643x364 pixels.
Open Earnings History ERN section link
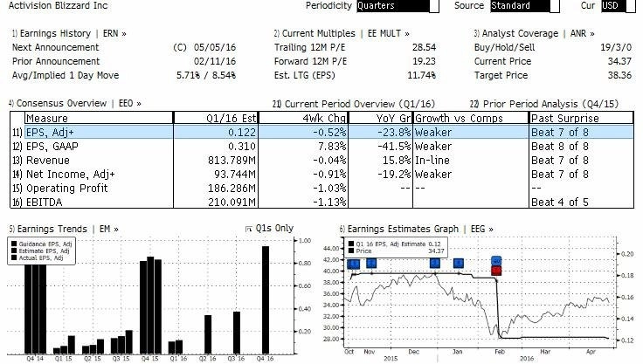pos(69,34)
